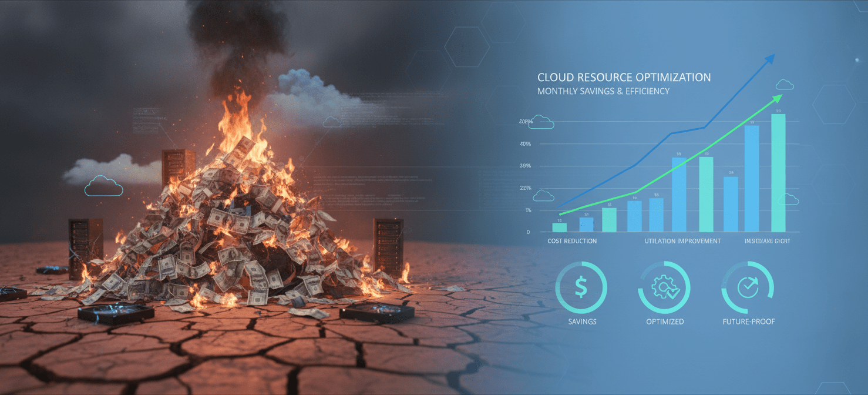The width and height of the screenshot is (868, 395).
Task: Click the cloud icon at green arrow tip
Action: [785, 85]
